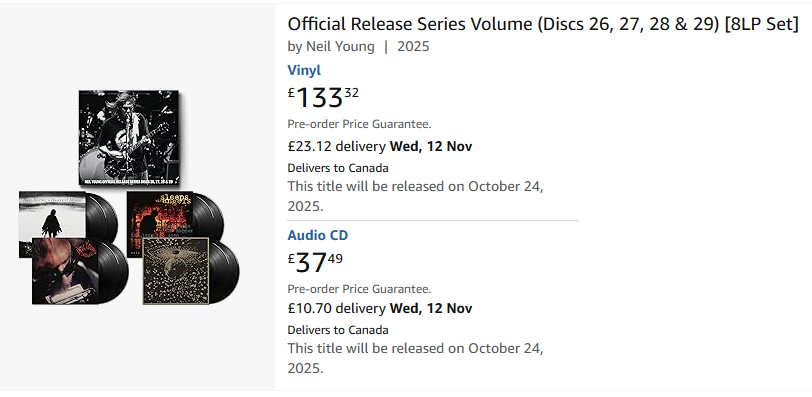Image resolution: width=812 pixels, height=397 pixels.
Task: Click the £133.32 Vinyl price
Action: coord(323,97)
